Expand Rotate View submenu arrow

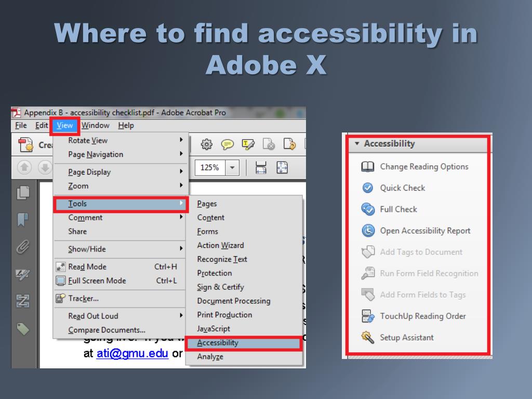pos(181,140)
